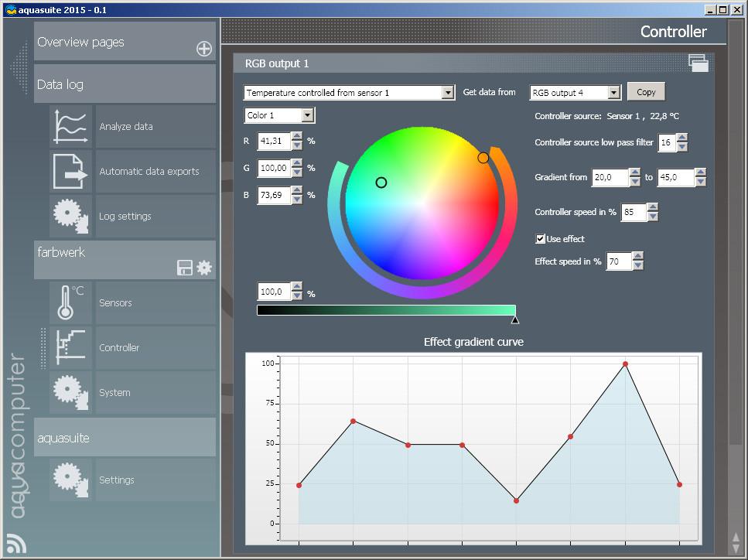Click the farbwerk save disk icon
This screenshot has height=560, width=748.
(184, 268)
